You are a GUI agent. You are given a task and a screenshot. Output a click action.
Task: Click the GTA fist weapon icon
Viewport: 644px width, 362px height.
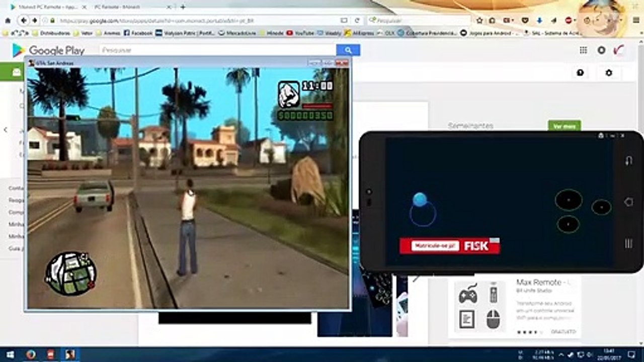pyautogui.click(x=289, y=94)
